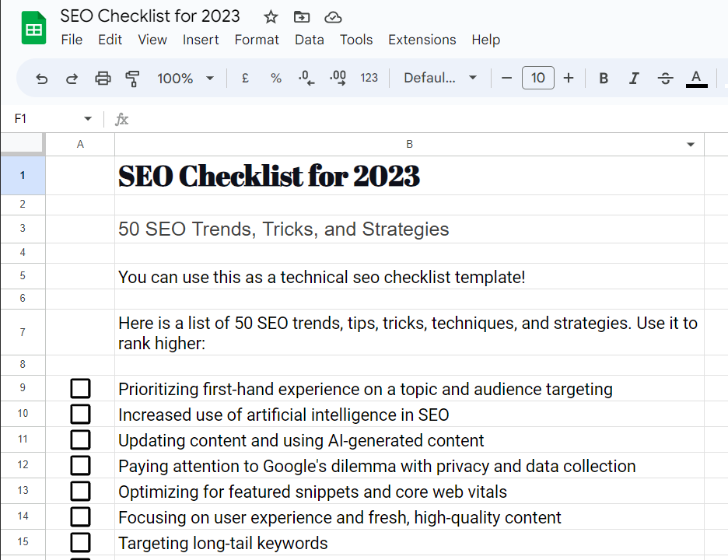Select the Paint format roller icon
The width and height of the screenshot is (728, 560).
click(x=132, y=78)
